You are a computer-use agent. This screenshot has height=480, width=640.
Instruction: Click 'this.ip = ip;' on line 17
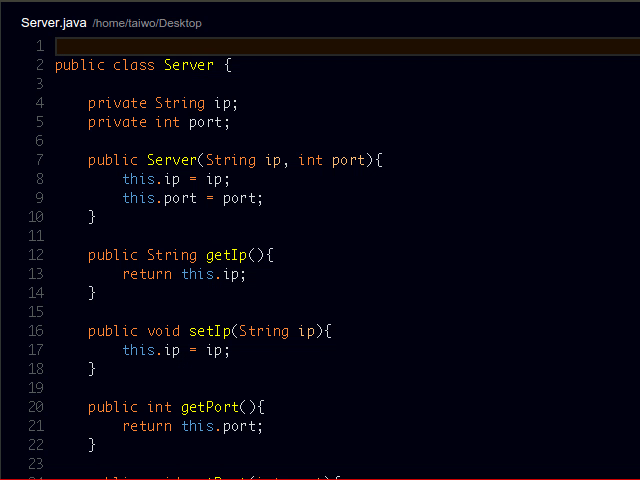pyautogui.click(x=176, y=350)
